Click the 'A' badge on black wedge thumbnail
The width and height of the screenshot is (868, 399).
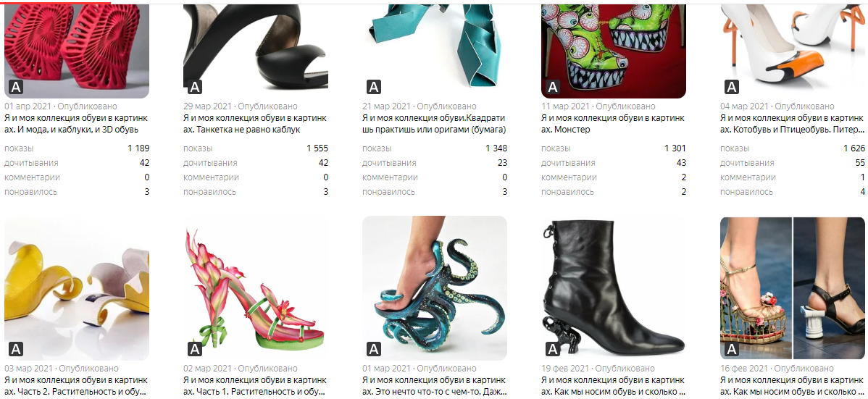pos(194,87)
